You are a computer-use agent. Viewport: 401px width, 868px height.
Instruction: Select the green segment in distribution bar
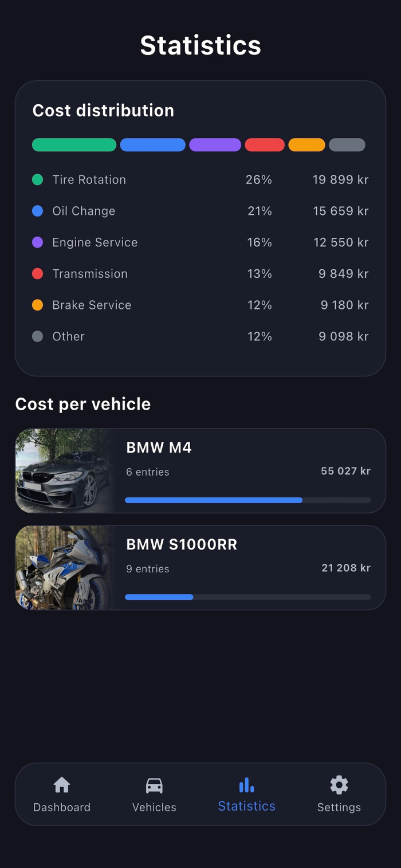click(x=74, y=145)
